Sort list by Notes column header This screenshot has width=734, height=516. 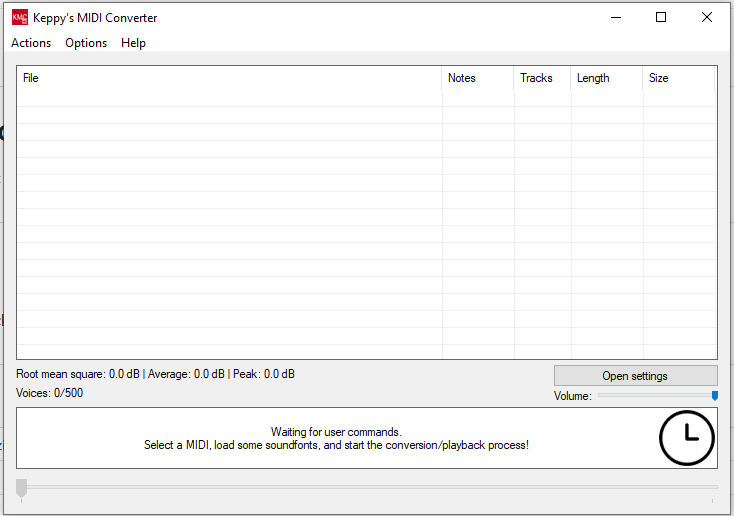click(x=477, y=78)
